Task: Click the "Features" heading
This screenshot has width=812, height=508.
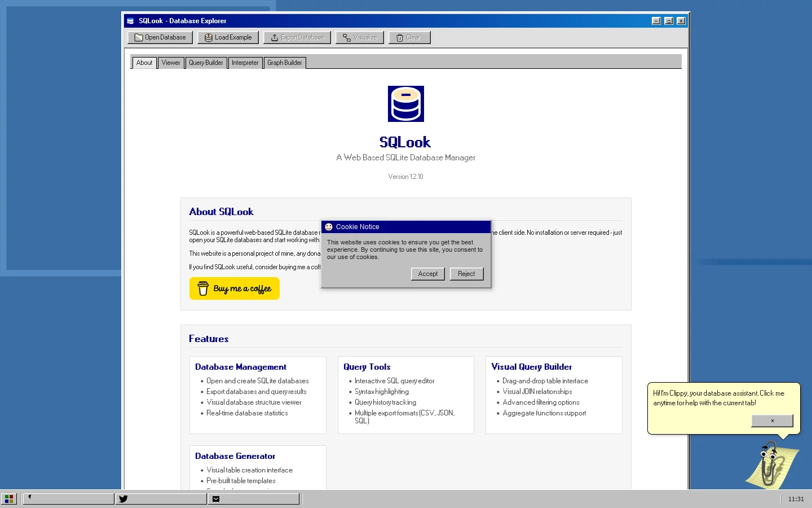Action: coord(209,339)
